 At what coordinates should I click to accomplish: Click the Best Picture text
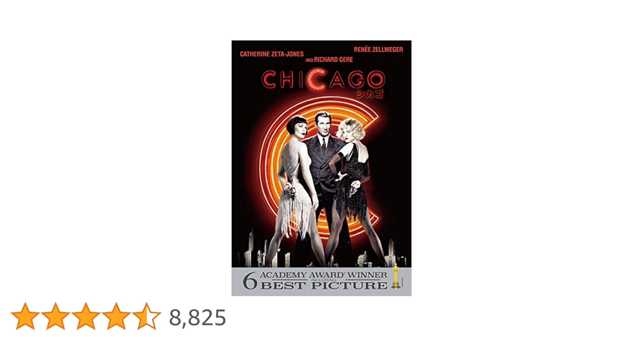pos(324,286)
